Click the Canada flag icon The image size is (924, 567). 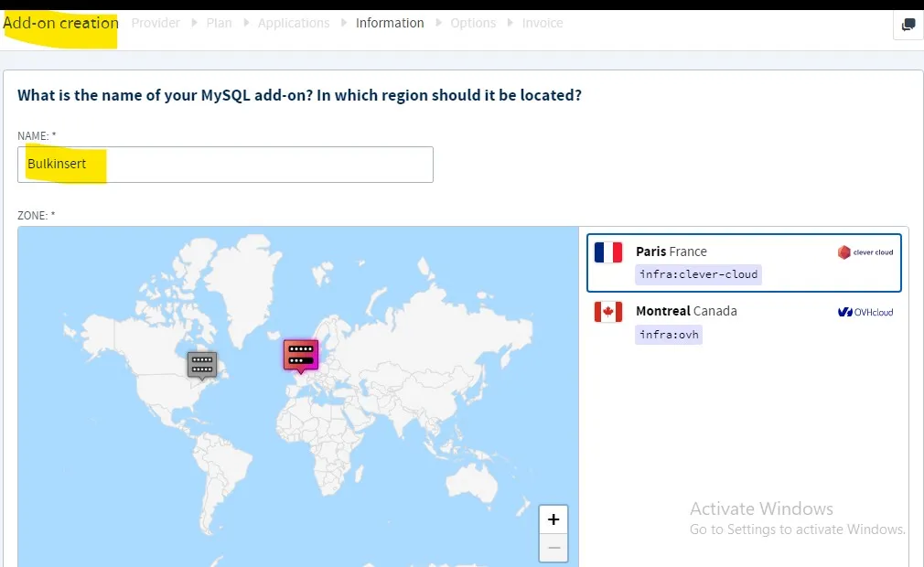[608, 312]
